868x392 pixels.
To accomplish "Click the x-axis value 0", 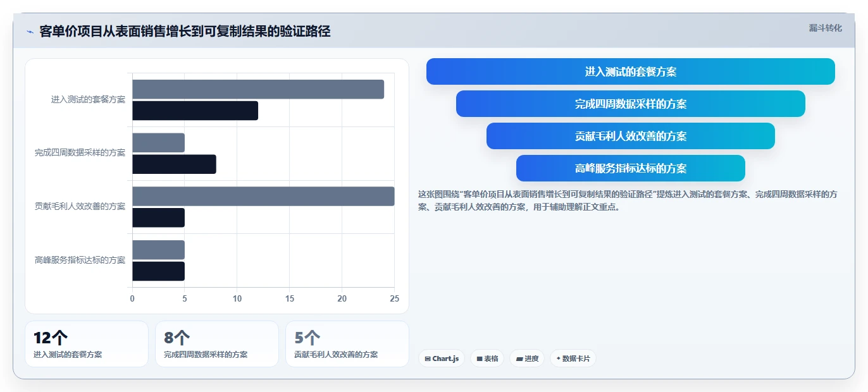I will (x=132, y=298).
